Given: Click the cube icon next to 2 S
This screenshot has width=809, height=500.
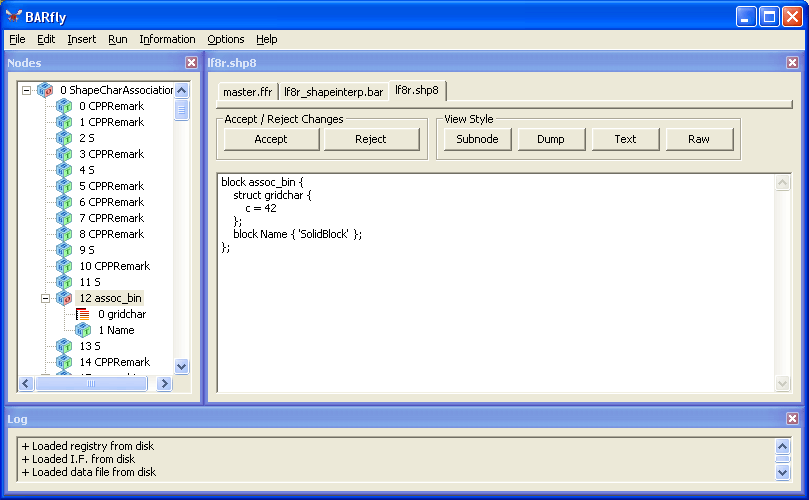Looking at the screenshot, I should 64,138.
